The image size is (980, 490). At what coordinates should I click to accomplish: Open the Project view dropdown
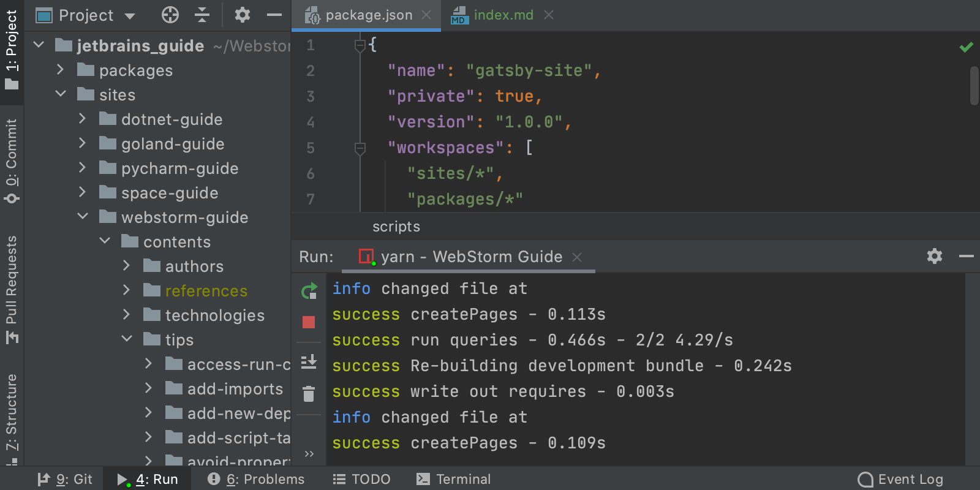[x=130, y=16]
